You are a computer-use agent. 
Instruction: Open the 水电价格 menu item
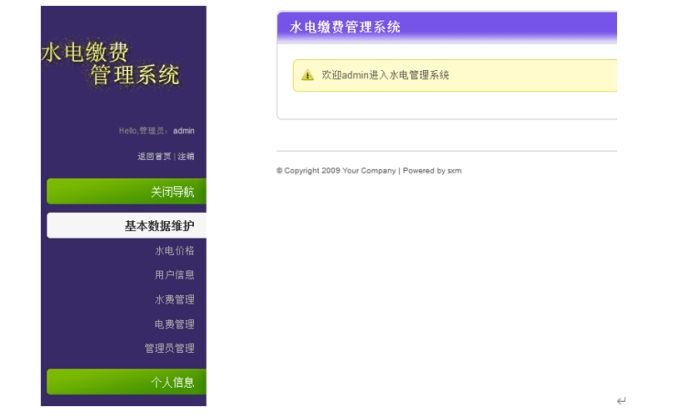[x=175, y=251]
